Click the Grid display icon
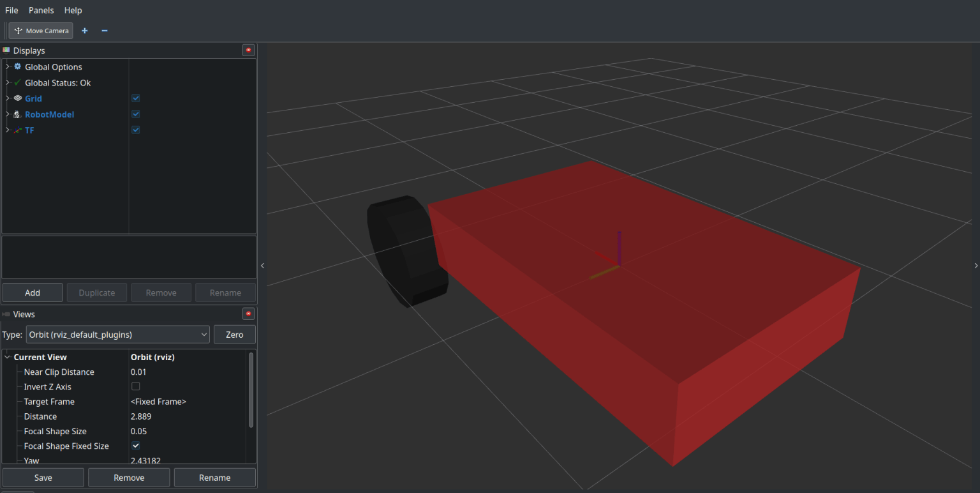Image resolution: width=980 pixels, height=493 pixels. 17,98
